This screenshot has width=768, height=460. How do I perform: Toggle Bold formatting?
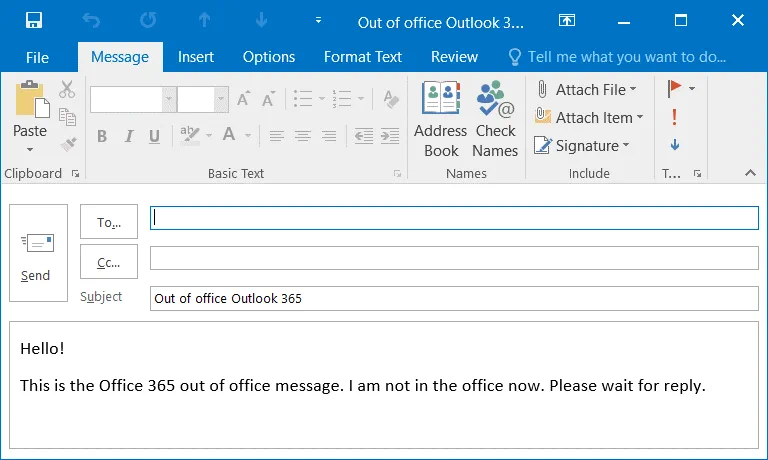coord(101,136)
